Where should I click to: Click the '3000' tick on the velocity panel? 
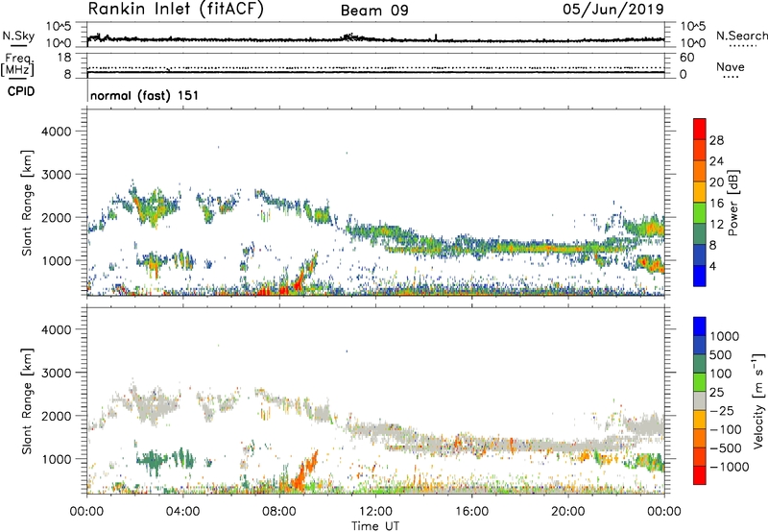click(56, 373)
